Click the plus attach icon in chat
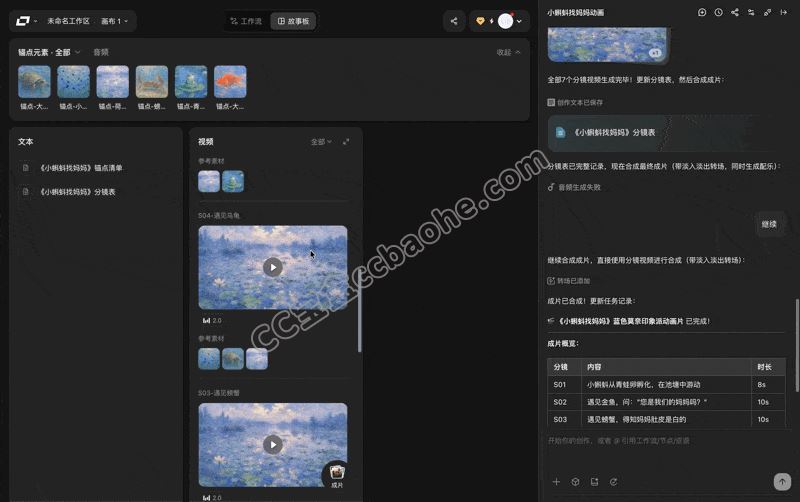This screenshot has height=502, width=800. pyautogui.click(x=556, y=482)
